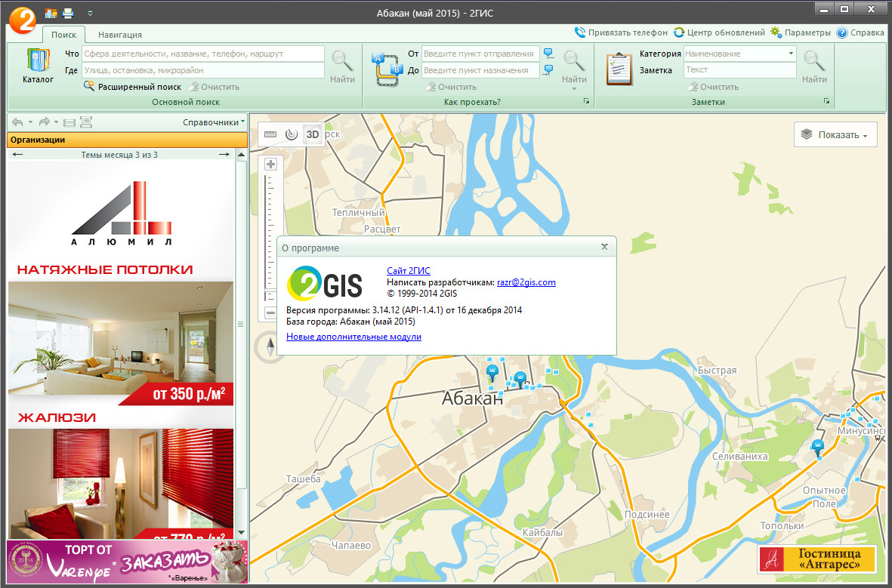
Task: Click the Что search input field
Action: tap(202, 54)
